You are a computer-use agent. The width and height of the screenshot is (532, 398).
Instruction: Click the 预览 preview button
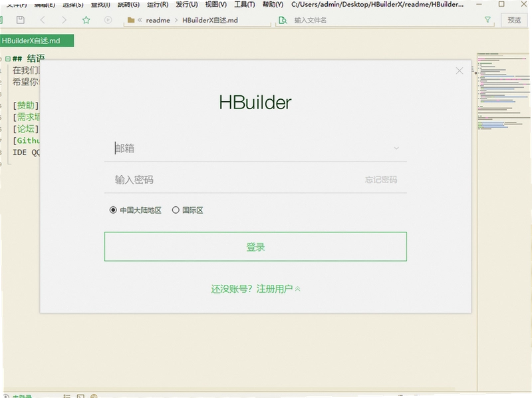(x=514, y=20)
